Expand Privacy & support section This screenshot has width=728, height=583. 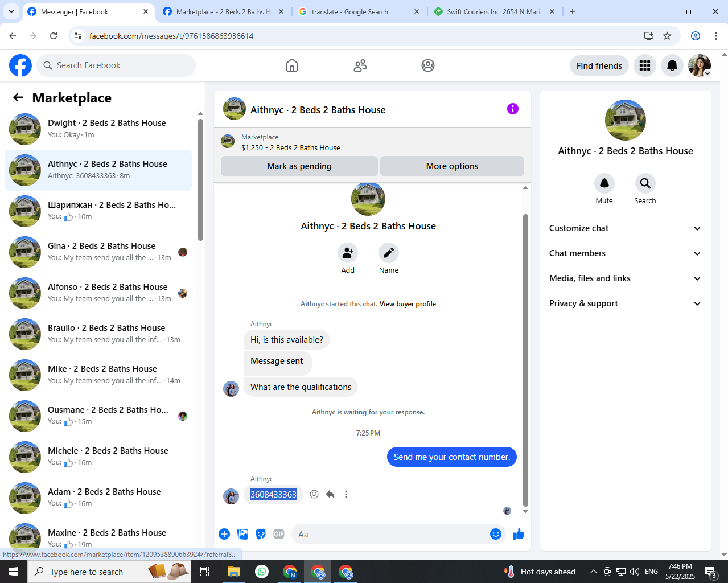pos(625,303)
